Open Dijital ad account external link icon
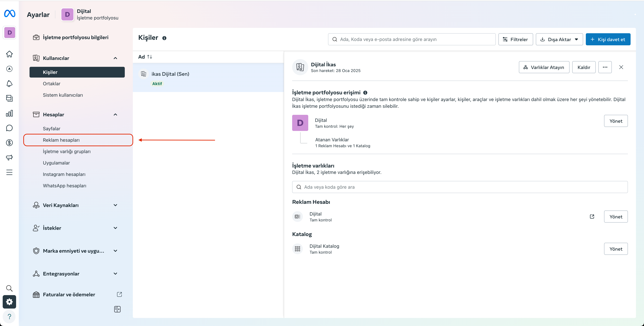The height and width of the screenshot is (326, 644). point(592,217)
